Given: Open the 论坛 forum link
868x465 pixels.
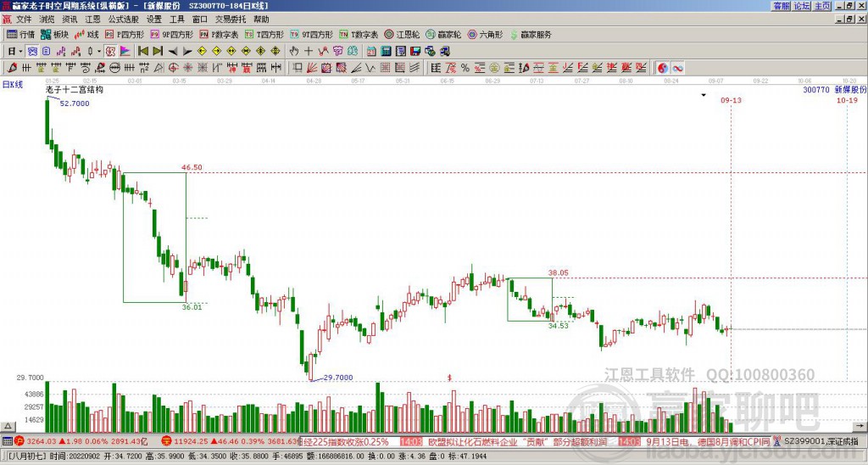Looking at the screenshot, I should point(802,6).
